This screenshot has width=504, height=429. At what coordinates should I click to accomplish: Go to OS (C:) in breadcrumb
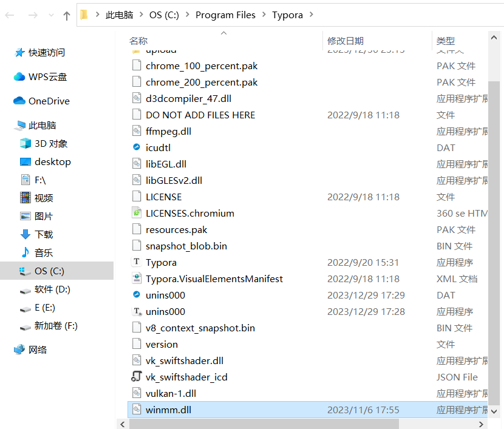164,15
